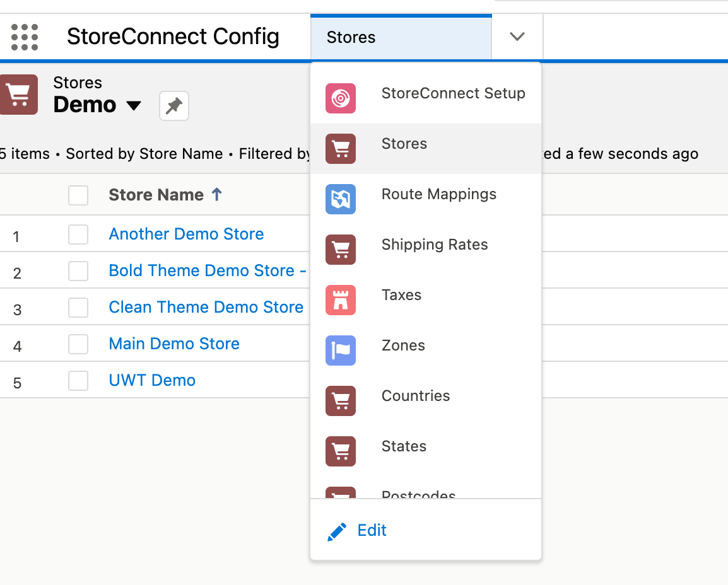Viewport: 728px width, 585px height.
Task: Click the Stores navigation tab
Action: pos(401,37)
